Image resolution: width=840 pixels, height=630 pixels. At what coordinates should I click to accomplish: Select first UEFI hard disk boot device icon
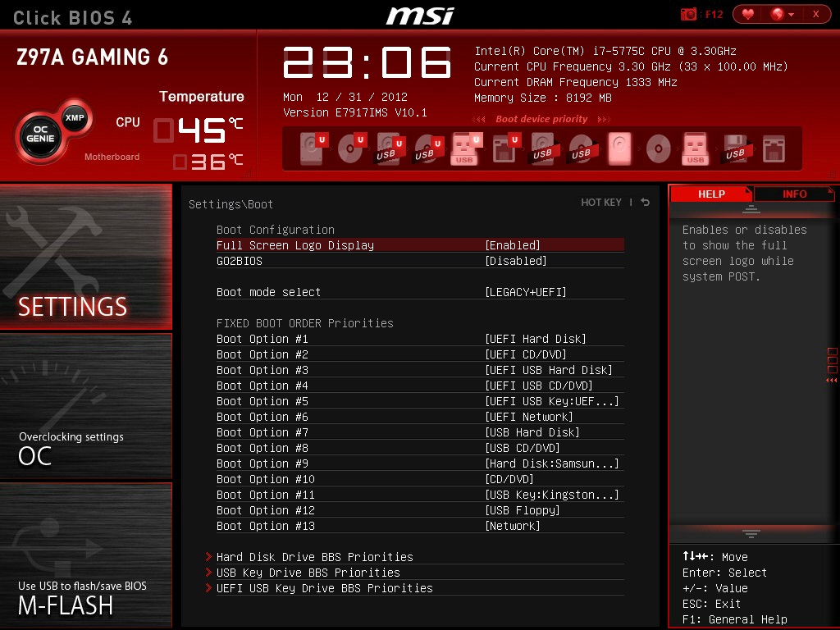(313, 148)
